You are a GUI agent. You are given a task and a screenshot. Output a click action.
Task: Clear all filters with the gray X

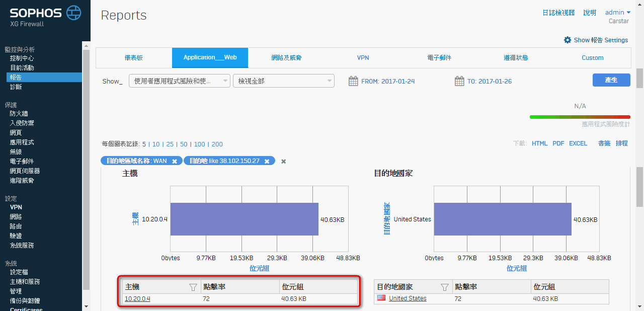tap(283, 161)
